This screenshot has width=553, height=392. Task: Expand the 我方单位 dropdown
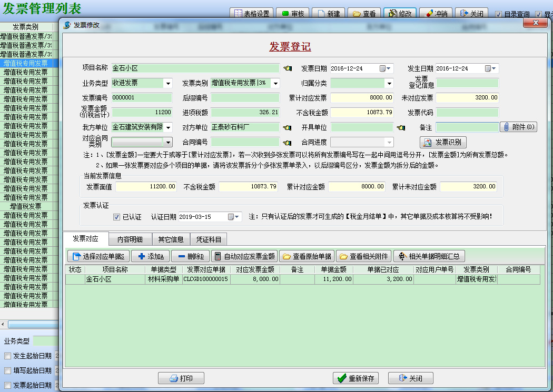(168, 127)
